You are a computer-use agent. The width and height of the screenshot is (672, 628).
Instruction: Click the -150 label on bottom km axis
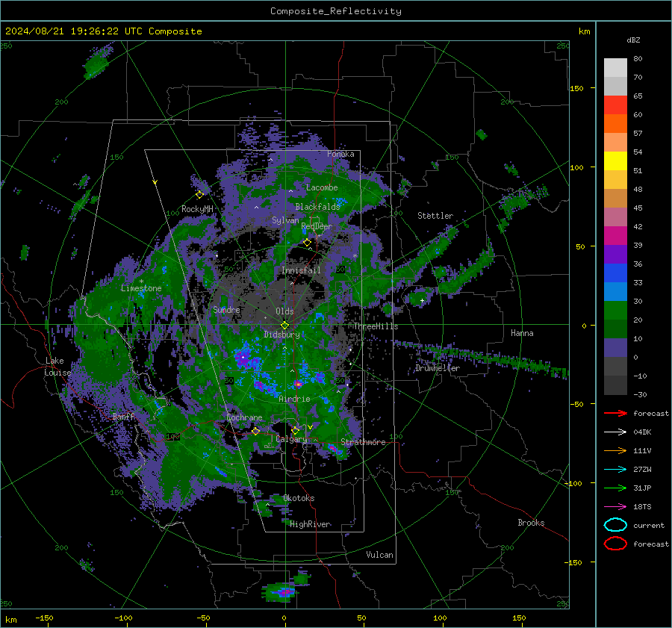click(44, 618)
